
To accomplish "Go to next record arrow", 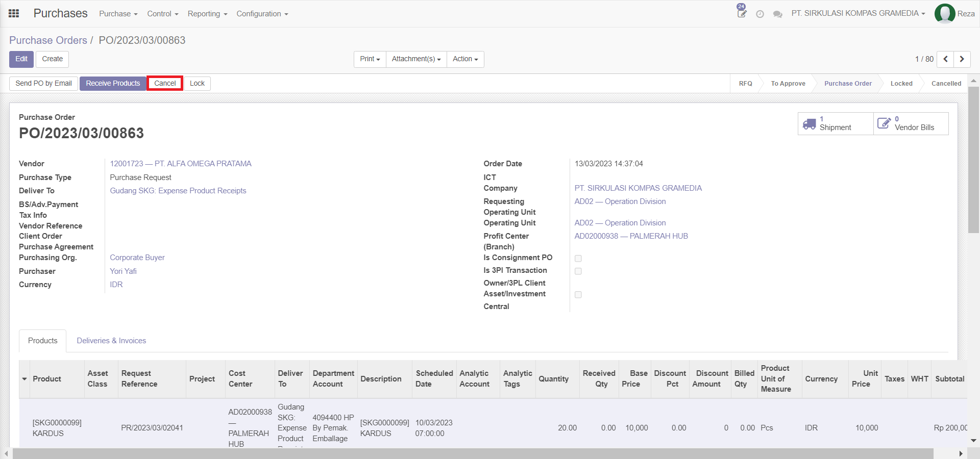I will click(x=962, y=59).
